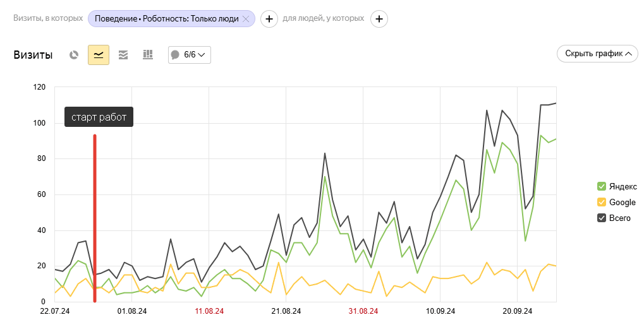
Task: Add a visit condition with plus button
Action: coord(269,19)
